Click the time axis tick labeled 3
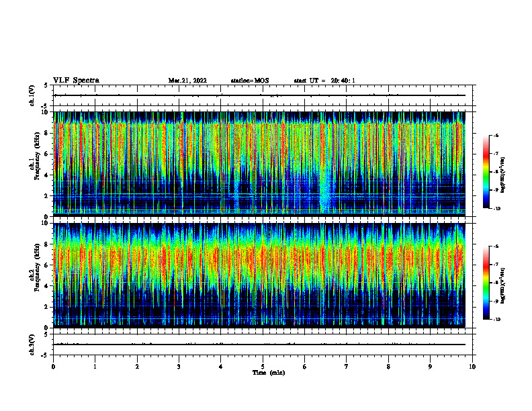The image size is (532, 411). click(x=179, y=367)
